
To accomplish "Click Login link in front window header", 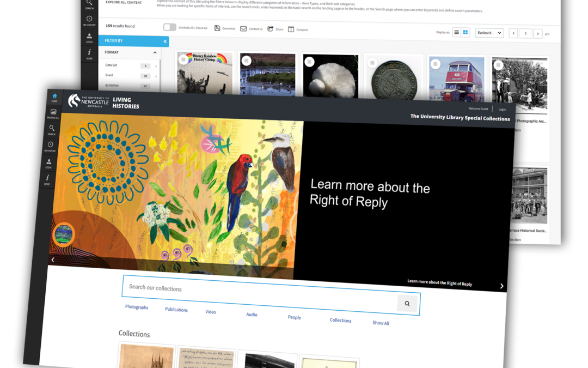I will (502, 109).
